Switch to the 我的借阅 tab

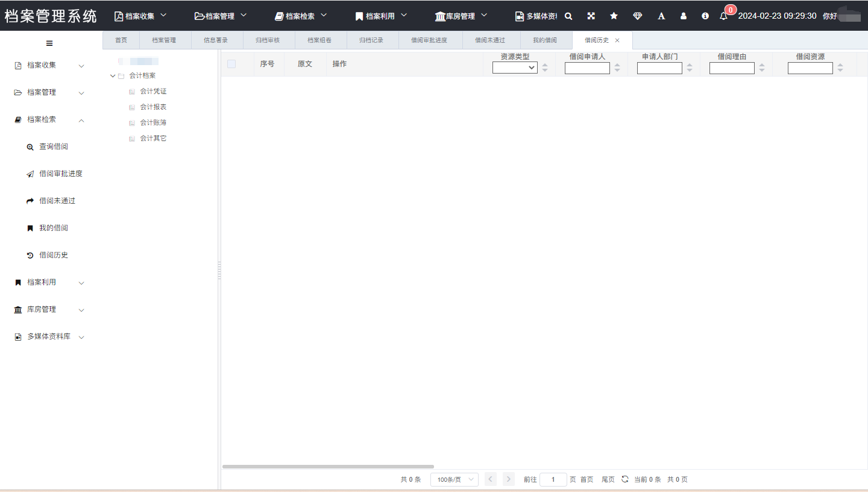[544, 40]
